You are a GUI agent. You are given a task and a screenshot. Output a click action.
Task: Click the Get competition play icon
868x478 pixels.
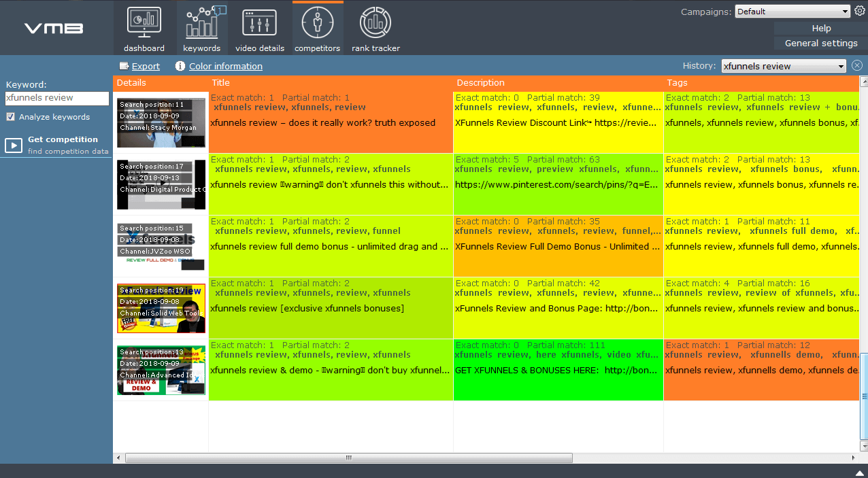point(14,146)
